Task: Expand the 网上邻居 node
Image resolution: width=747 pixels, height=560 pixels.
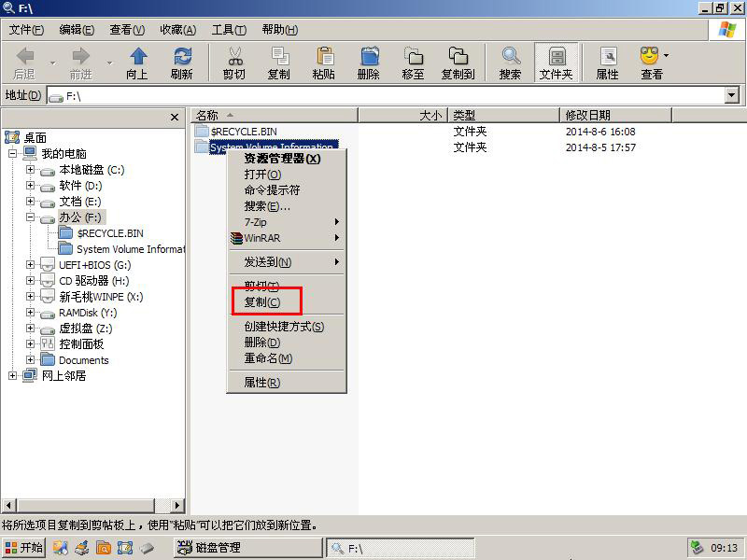Action: [x=13, y=376]
